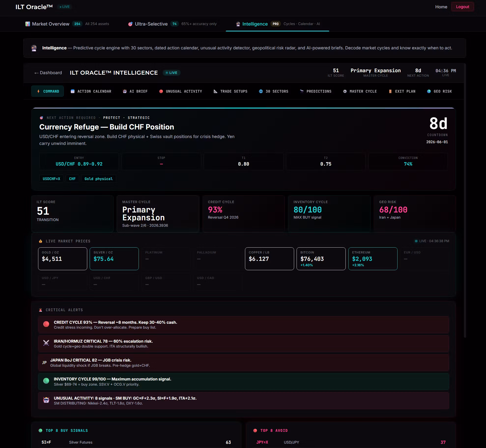The image size is (486, 448).
Task: Click the Currency Refuge — Build CHF Position heading
Action: point(107,127)
